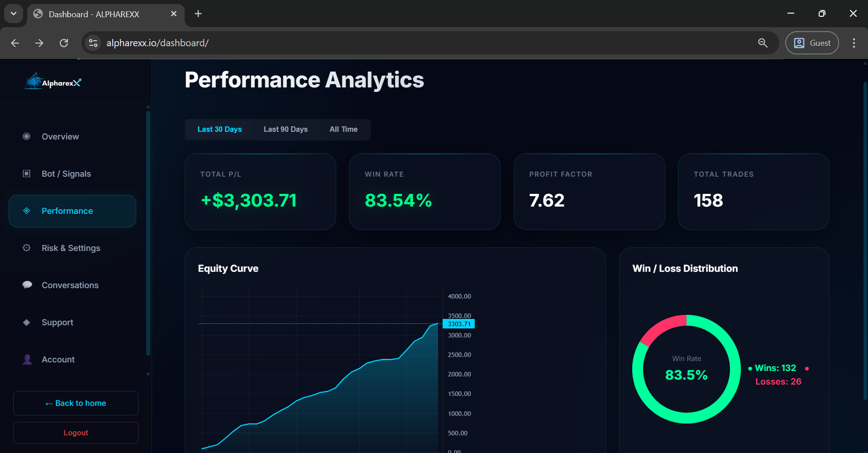
Task: Click the Performance diamond icon
Action: [x=27, y=211]
